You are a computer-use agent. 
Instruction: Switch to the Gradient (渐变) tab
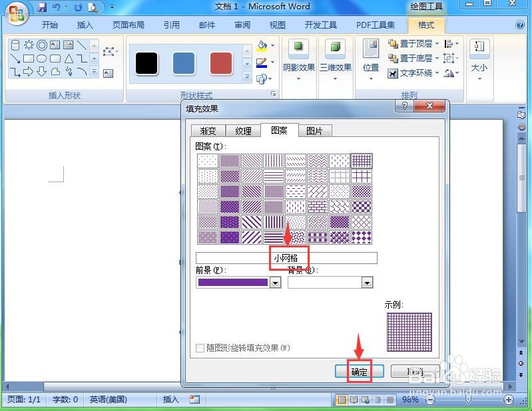pyautogui.click(x=208, y=131)
